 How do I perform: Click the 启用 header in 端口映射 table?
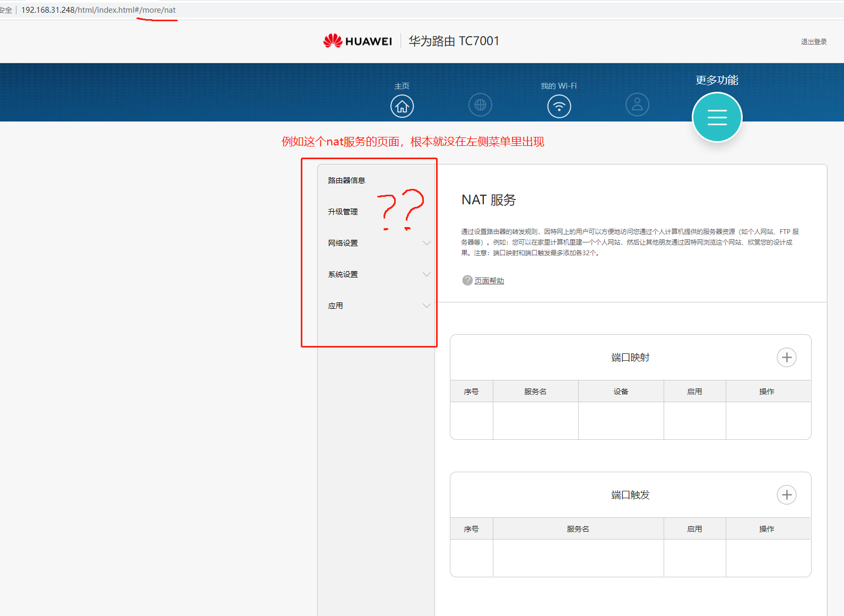point(694,392)
